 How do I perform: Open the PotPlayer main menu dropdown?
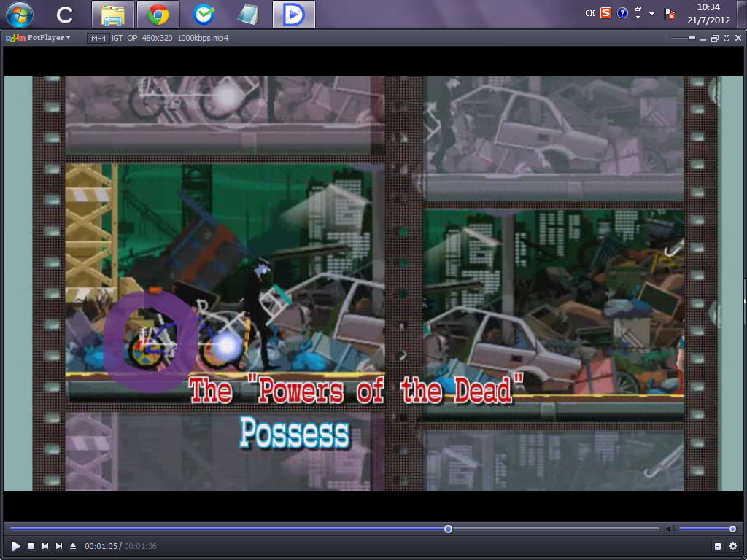click(x=38, y=38)
